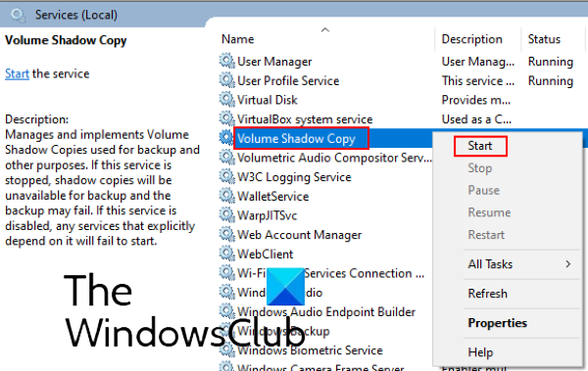Select the User Manager service

pyautogui.click(x=274, y=62)
